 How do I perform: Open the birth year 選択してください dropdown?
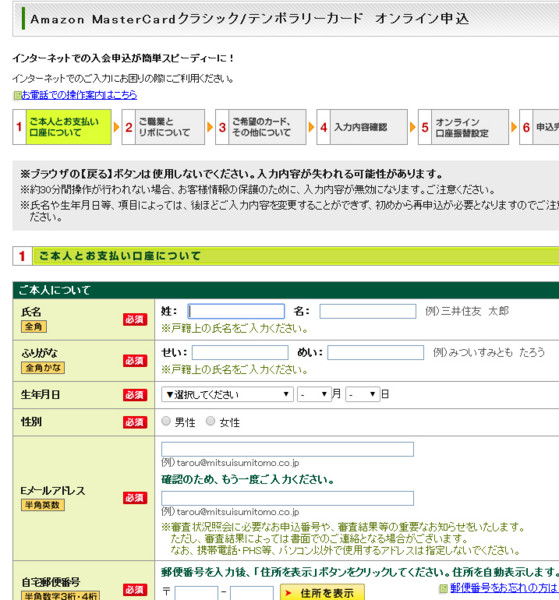[x=227, y=394]
